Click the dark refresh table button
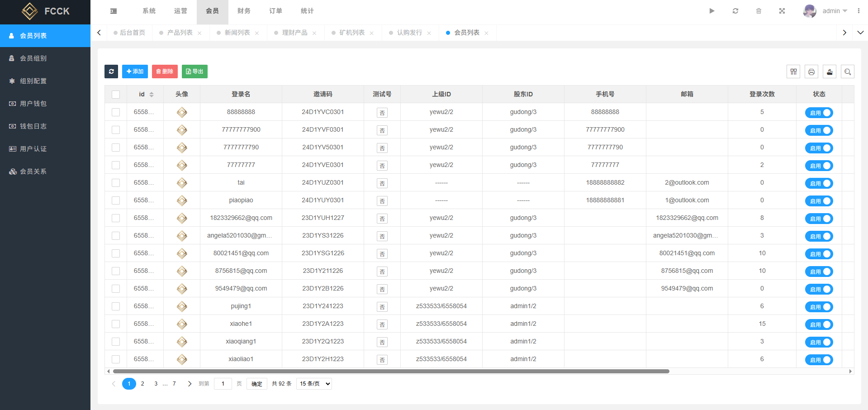Viewport: 868px width, 410px height. click(x=111, y=72)
